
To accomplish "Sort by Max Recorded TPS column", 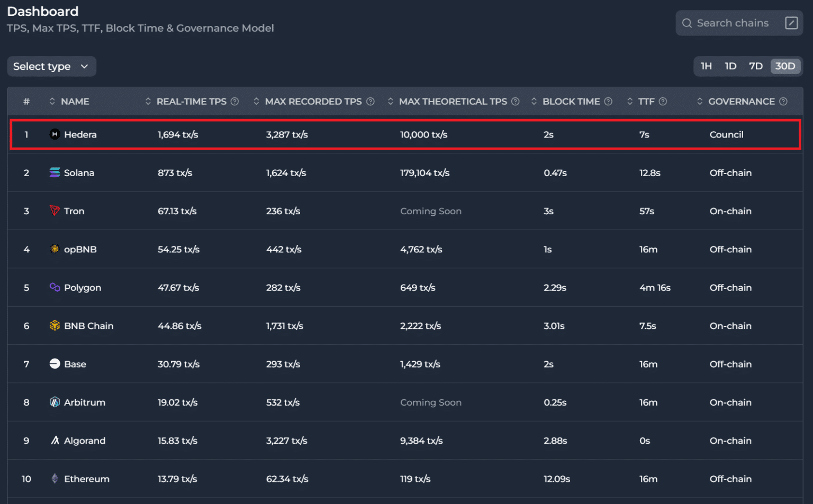I will click(256, 102).
